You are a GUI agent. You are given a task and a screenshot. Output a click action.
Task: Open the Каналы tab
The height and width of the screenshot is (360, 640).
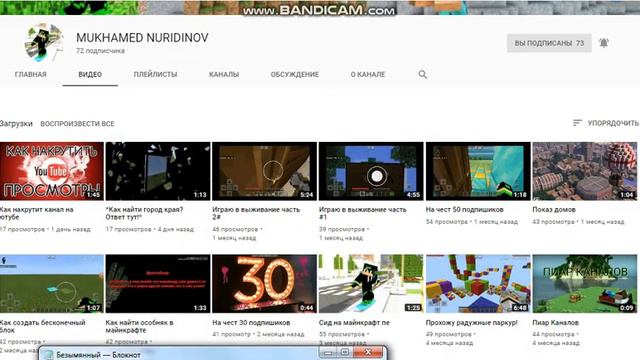(x=224, y=74)
